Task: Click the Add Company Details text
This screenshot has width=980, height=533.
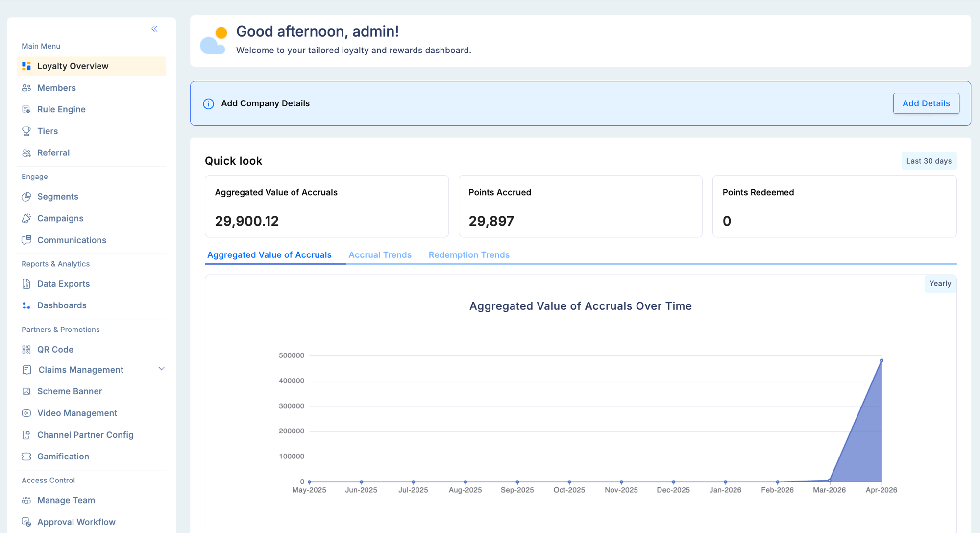Action: pos(265,103)
